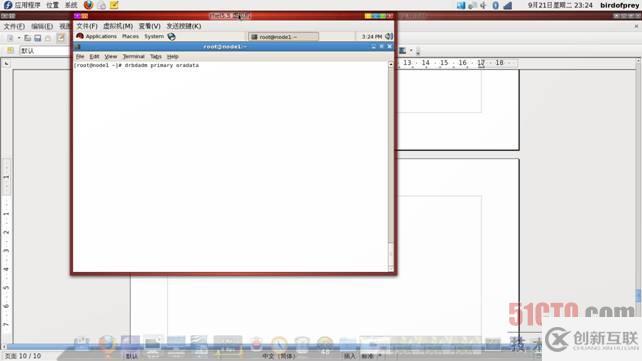Click Writer save toolbar icon
642x361 pixels.
tap(38, 38)
